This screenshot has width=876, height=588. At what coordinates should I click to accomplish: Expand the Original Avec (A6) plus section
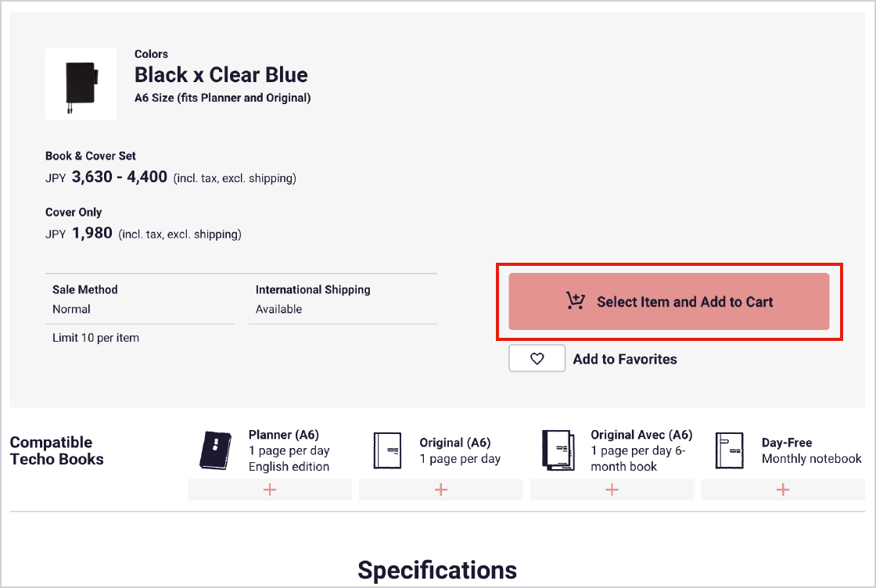click(x=612, y=489)
